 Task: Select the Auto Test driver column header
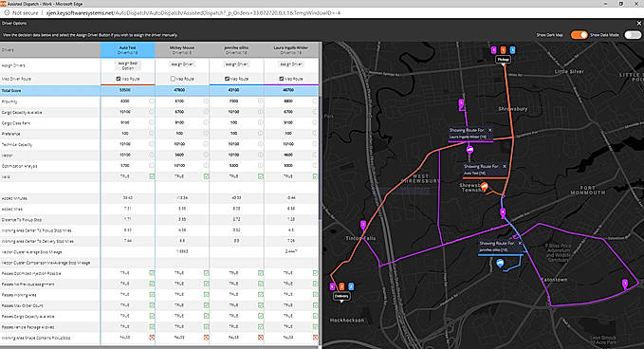pyautogui.click(x=128, y=50)
